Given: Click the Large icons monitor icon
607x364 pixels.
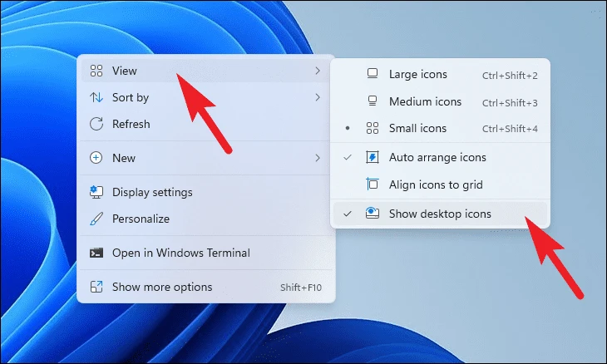Looking at the screenshot, I should [x=373, y=73].
